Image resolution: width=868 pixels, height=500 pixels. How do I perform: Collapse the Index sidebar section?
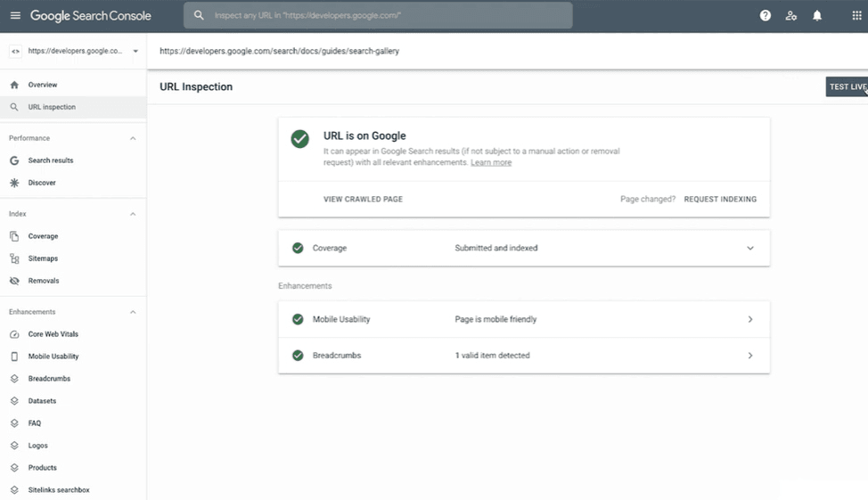point(133,214)
